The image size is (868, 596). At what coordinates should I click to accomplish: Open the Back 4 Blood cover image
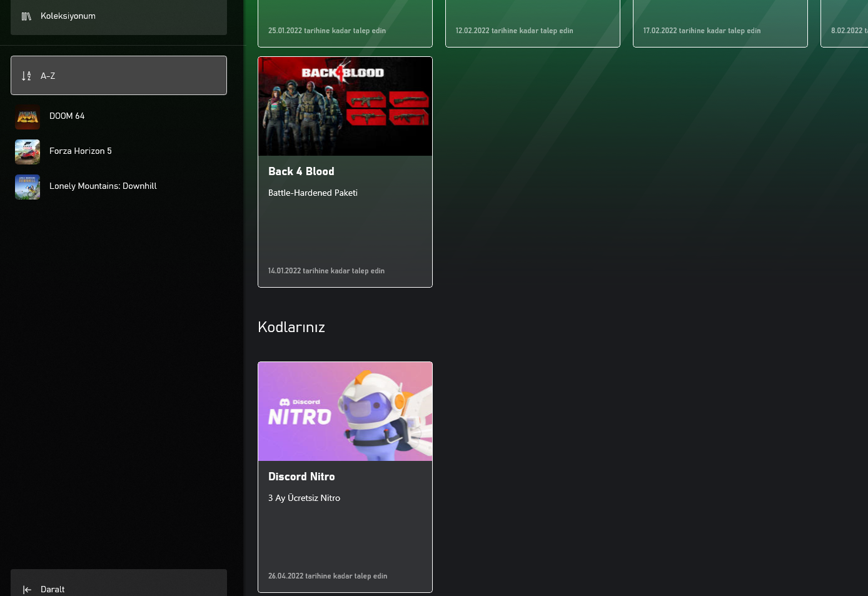point(345,106)
